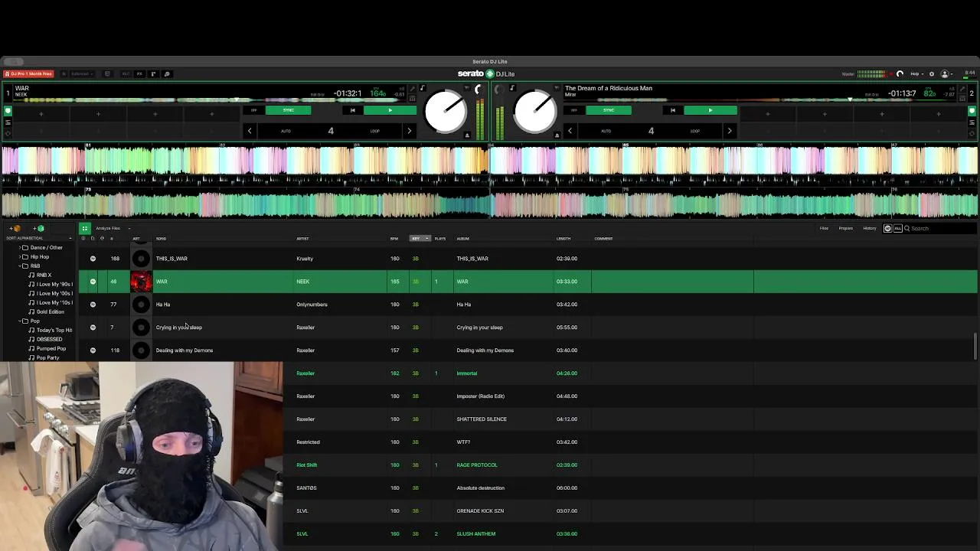Screen dimensions: 980x551
Task: Activate the 4-beat auto loop on deck 2
Action: 651,131
